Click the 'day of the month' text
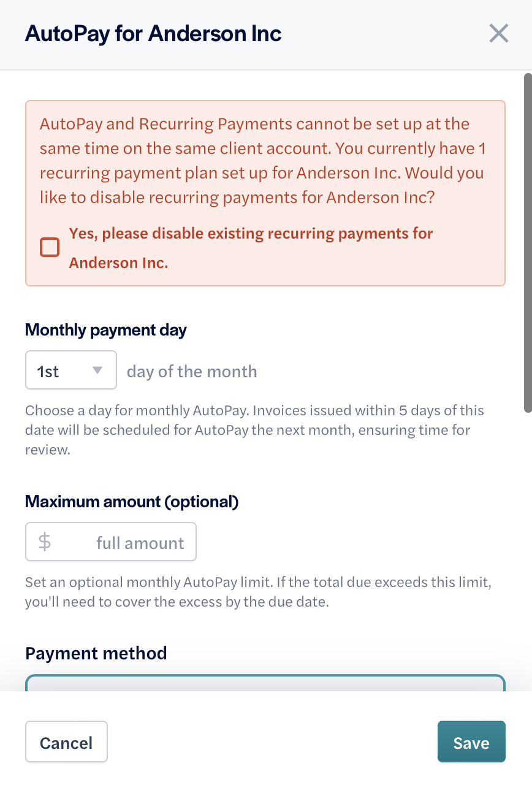 (x=192, y=371)
